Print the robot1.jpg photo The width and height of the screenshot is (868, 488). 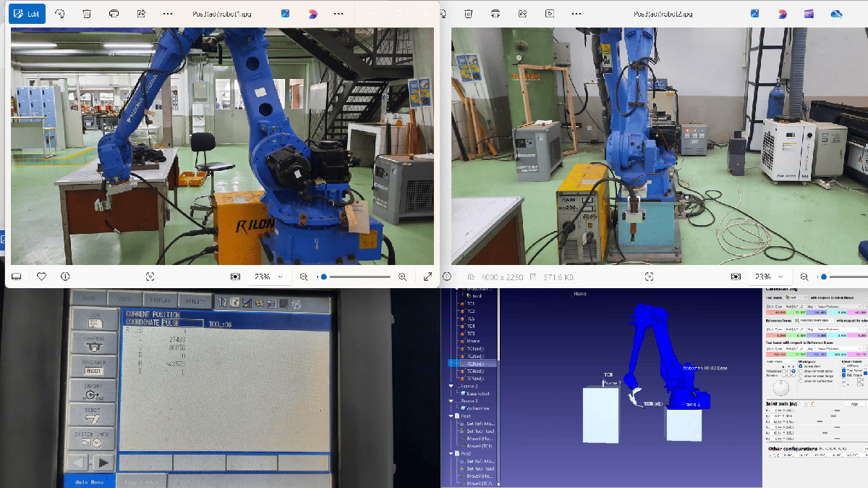pos(114,14)
